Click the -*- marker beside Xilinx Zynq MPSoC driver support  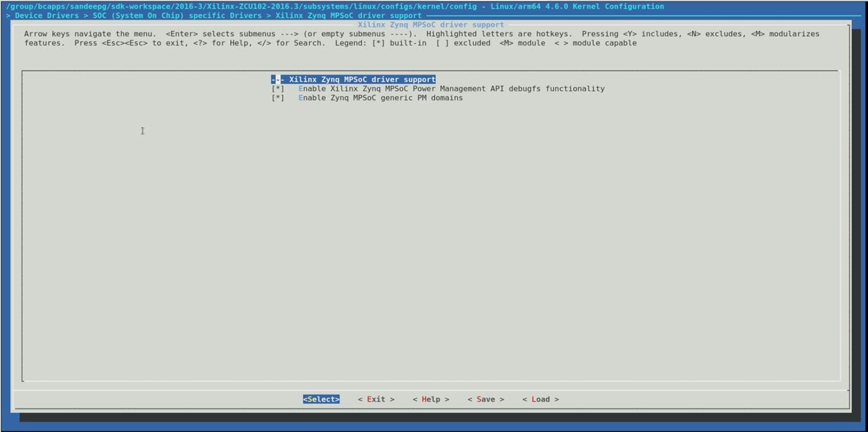277,80
